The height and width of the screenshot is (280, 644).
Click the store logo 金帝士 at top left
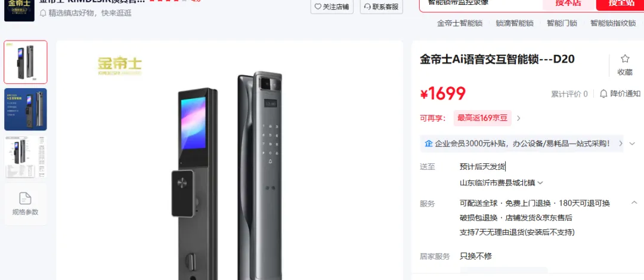click(19, 10)
